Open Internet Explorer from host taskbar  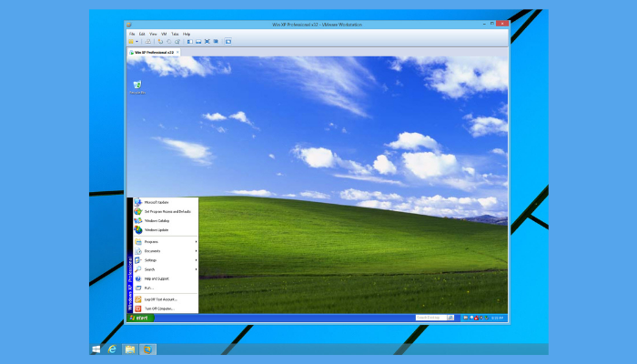[112, 349]
